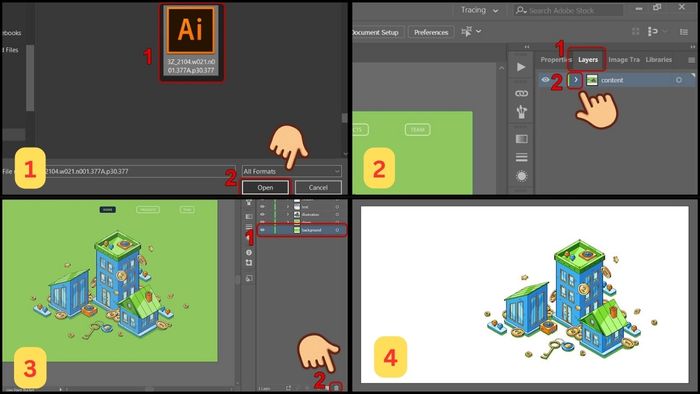Open the Artboards panel icon in step 3 dock

click(x=249, y=263)
